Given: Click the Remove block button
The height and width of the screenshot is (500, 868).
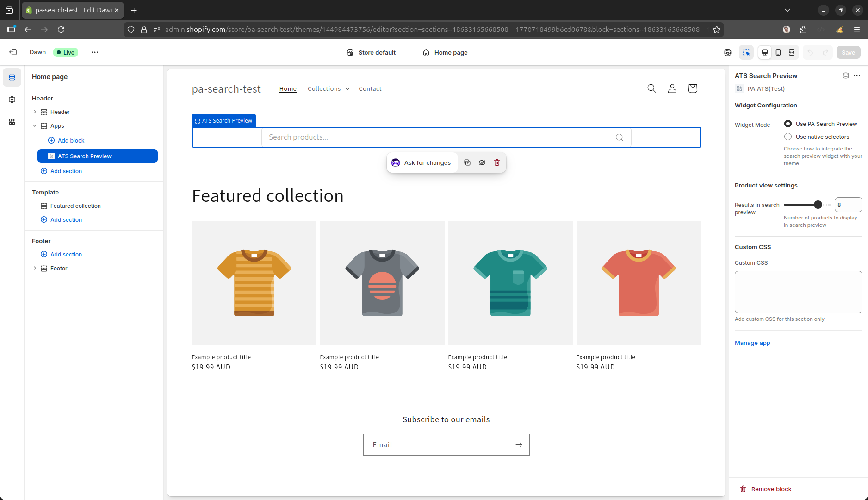Looking at the screenshot, I should (x=766, y=489).
